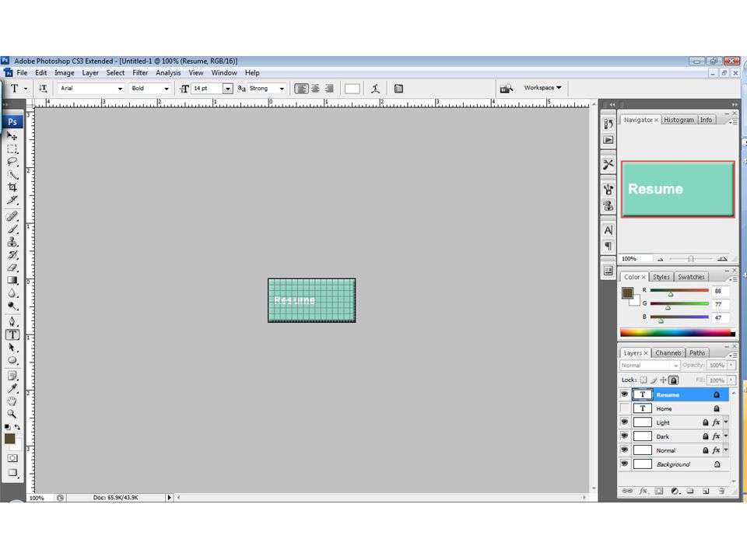Click the text color swatch in options bar
This screenshot has width=747, height=560.
point(352,89)
